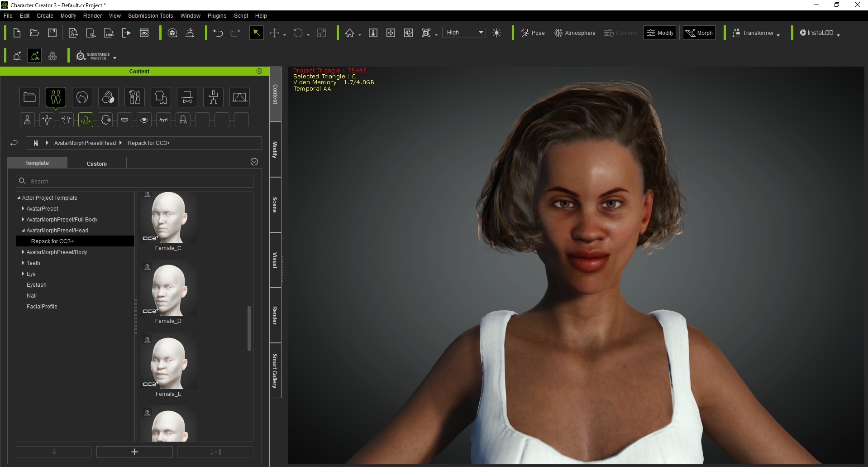Click the sun lighting icon
The image size is (868, 467).
coord(496,33)
